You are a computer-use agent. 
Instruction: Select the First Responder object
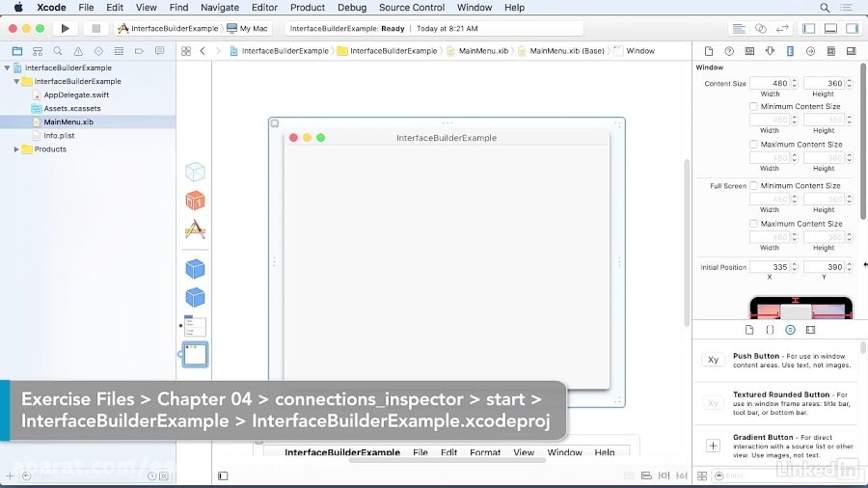pos(195,201)
